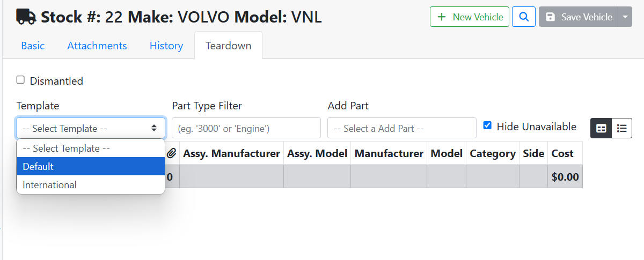Screen dimensions: 644x260
Task: Switch to grid view icon
Action: click(601, 128)
